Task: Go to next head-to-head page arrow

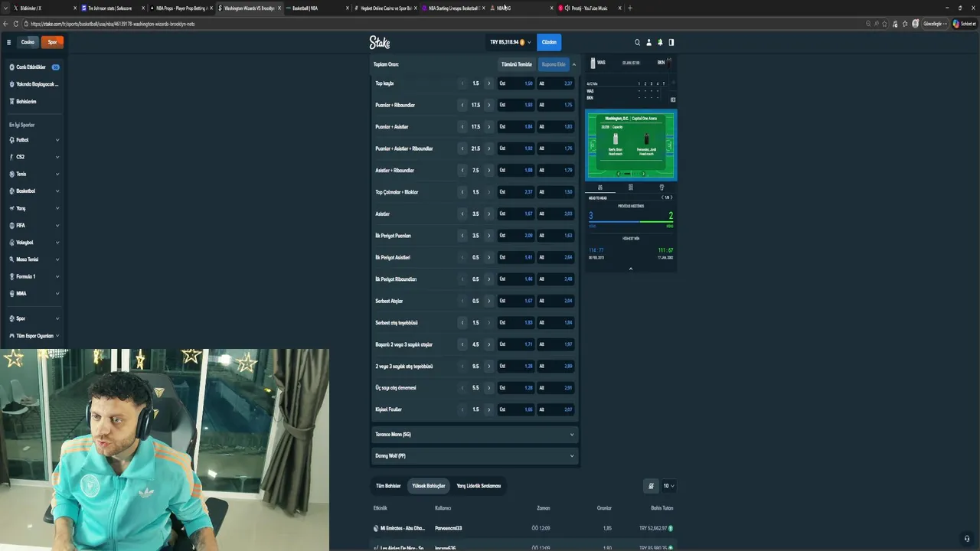Action: point(671,197)
